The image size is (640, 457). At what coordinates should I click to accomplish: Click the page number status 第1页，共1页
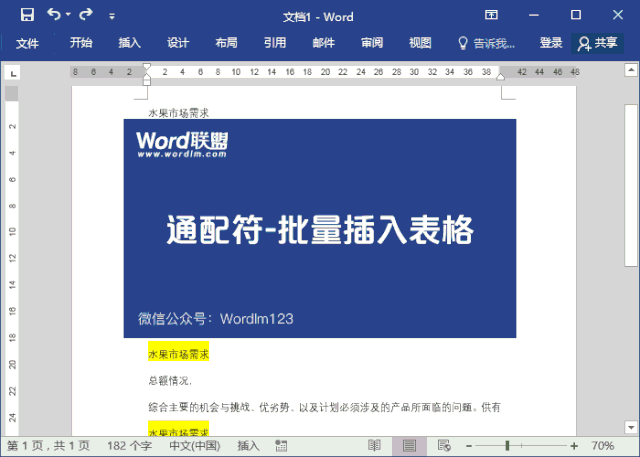point(48,446)
